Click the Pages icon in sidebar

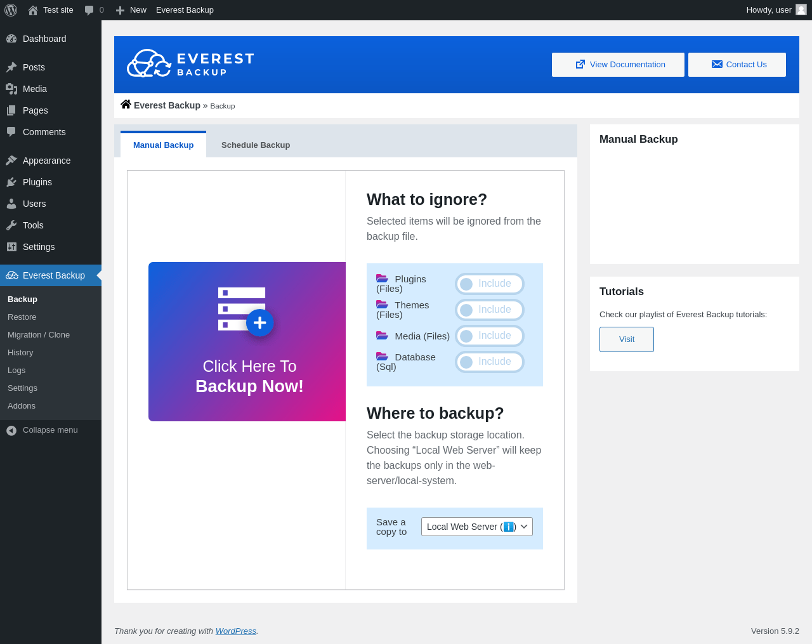click(11, 110)
